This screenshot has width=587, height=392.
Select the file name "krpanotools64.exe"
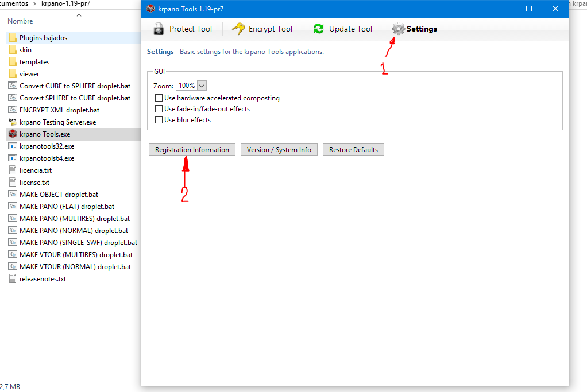tap(47, 158)
